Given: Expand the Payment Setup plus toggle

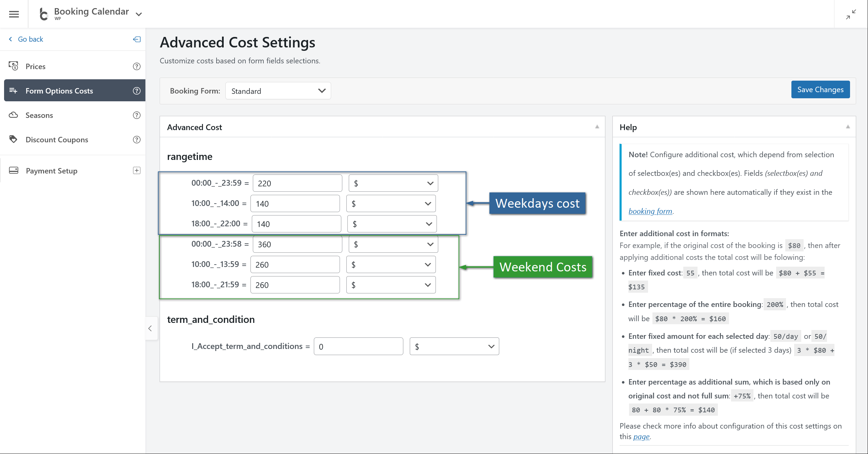Looking at the screenshot, I should pyautogui.click(x=137, y=170).
